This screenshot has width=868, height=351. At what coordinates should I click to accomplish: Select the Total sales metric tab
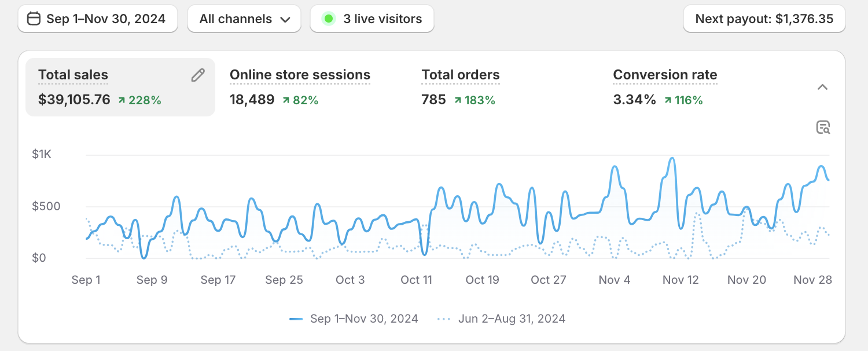[73, 75]
